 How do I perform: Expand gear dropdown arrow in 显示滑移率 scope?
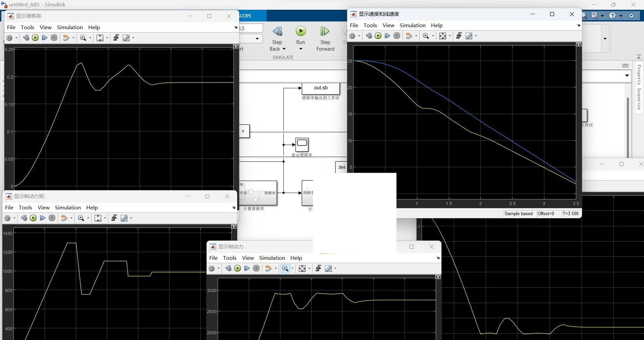coord(16,38)
